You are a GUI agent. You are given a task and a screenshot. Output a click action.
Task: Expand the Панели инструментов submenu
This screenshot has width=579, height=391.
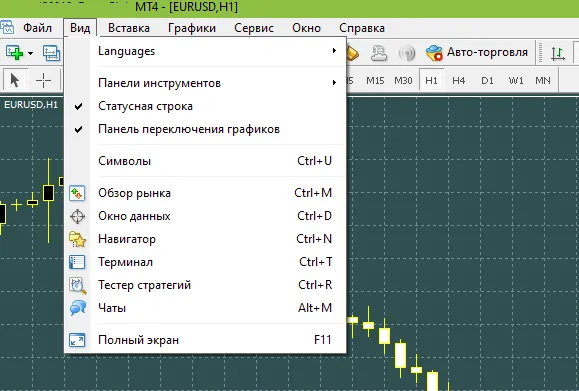pos(205,83)
